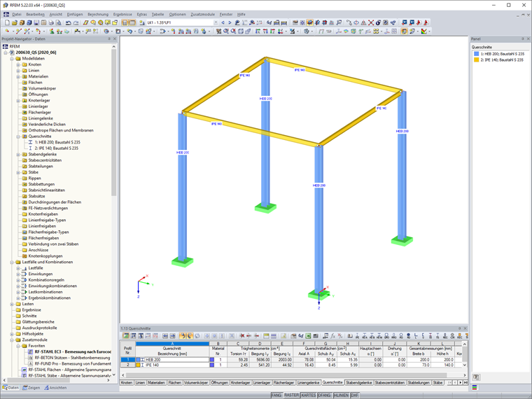Viewport: 532px width, 399px height.
Task: Toggle the second highlighted window-layout icon
Action: point(132,22)
